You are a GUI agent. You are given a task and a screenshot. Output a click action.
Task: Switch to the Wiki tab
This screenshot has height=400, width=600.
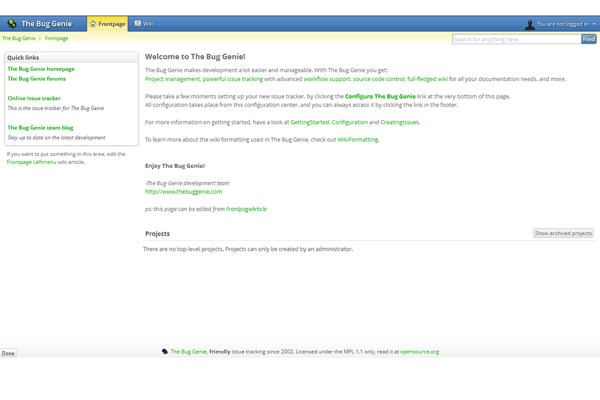click(x=144, y=23)
